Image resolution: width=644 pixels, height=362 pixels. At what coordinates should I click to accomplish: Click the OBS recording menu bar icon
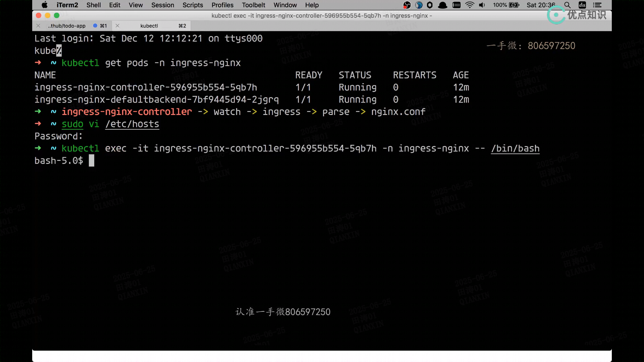pos(407,5)
